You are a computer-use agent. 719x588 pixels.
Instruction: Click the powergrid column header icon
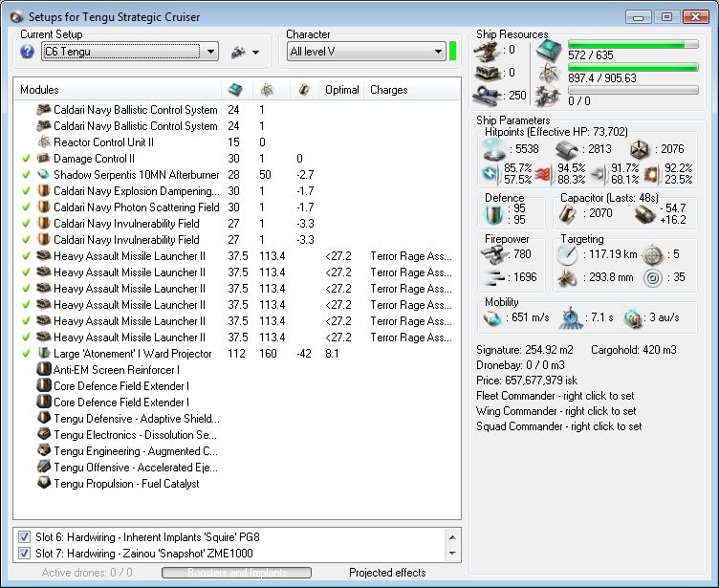[x=268, y=90]
